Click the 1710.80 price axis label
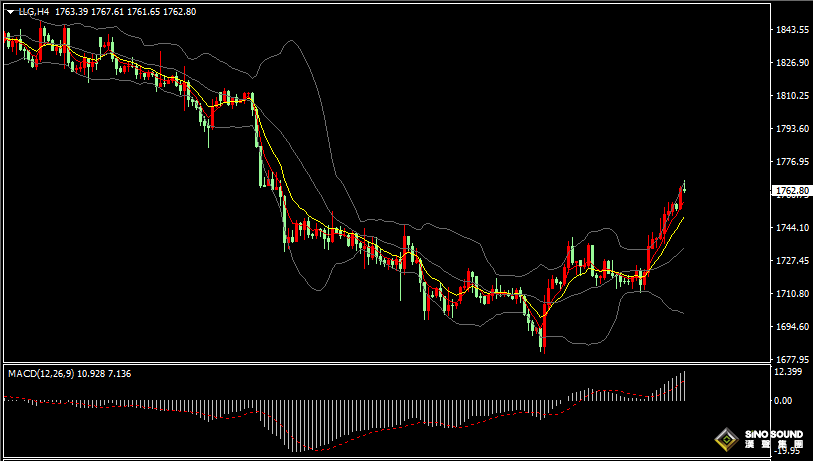 792,294
